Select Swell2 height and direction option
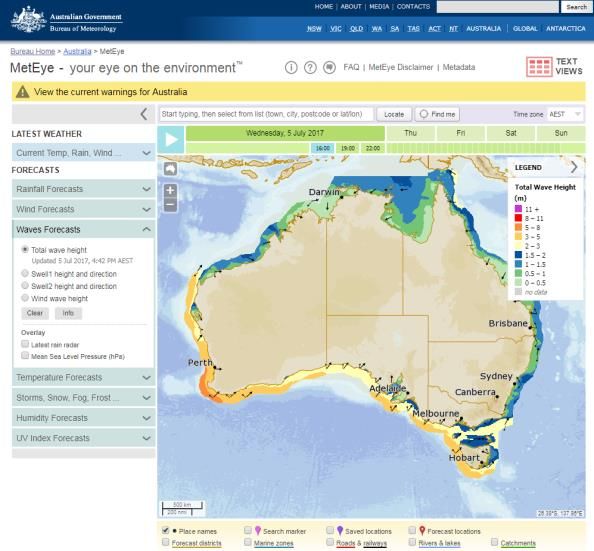This screenshot has height=551, width=594. [25, 285]
